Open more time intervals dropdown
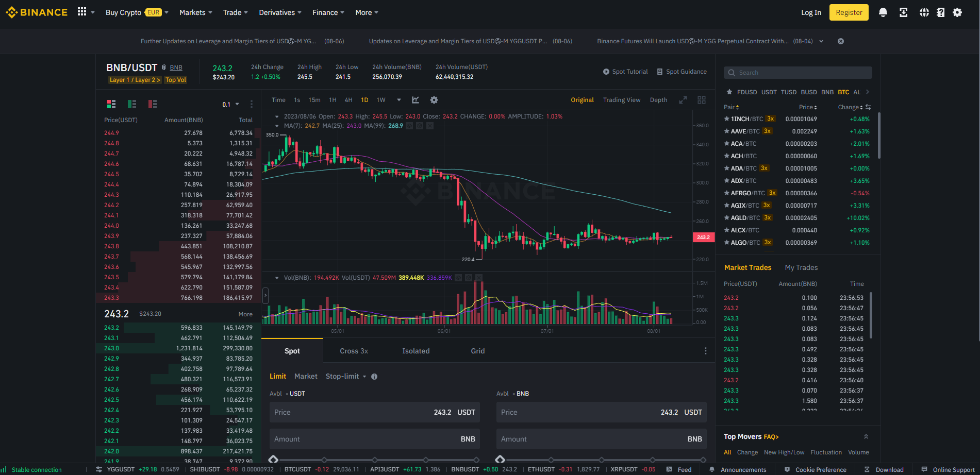Viewport: 980px width, 475px height. pyautogui.click(x=398, y=100)
